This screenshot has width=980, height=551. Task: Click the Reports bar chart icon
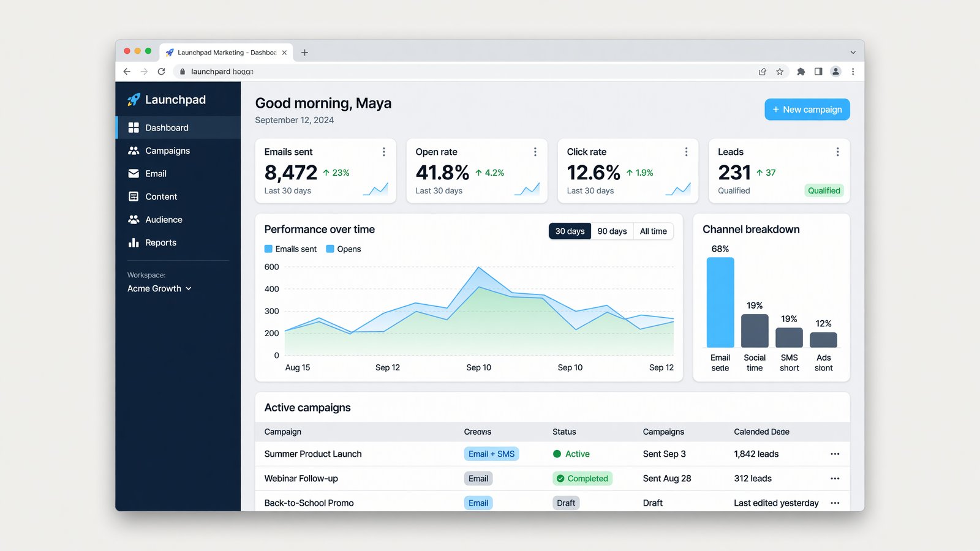pyautogui.click(x=134, y=242)
